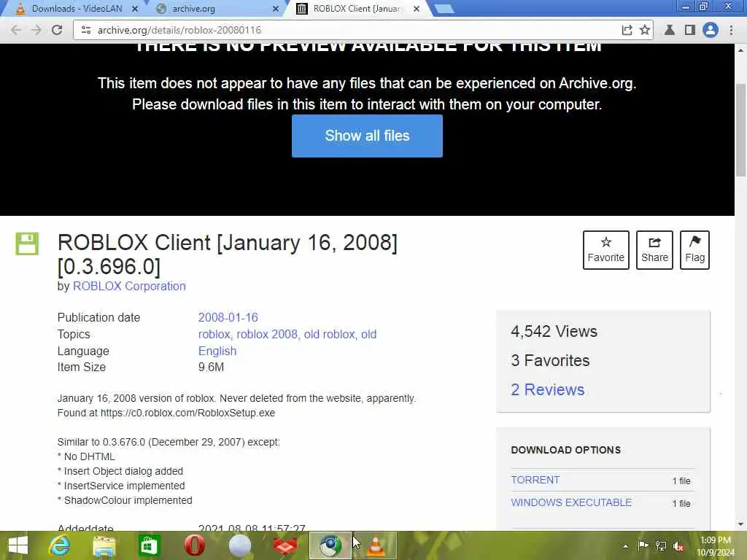The width and height of the screenshot is (747, 560).
Task: Switch to archive.org tab
Action: [x=217, y=9]
